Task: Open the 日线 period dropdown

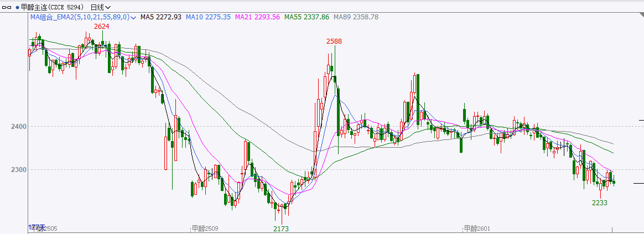Action: click(x=100, y=7)
